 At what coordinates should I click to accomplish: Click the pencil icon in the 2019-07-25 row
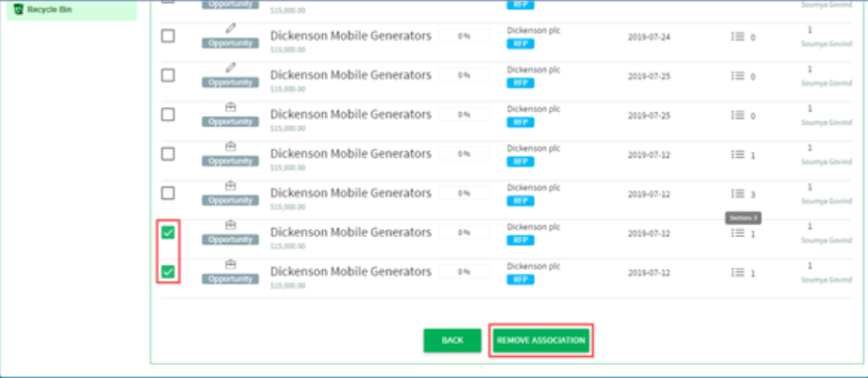point(231,67)
